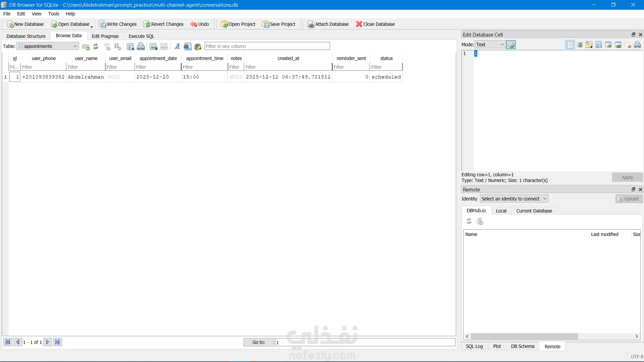The image size is (644, 362).
Task: Toggle automatic mode switching in cell editor
Action: coord(511,45)
